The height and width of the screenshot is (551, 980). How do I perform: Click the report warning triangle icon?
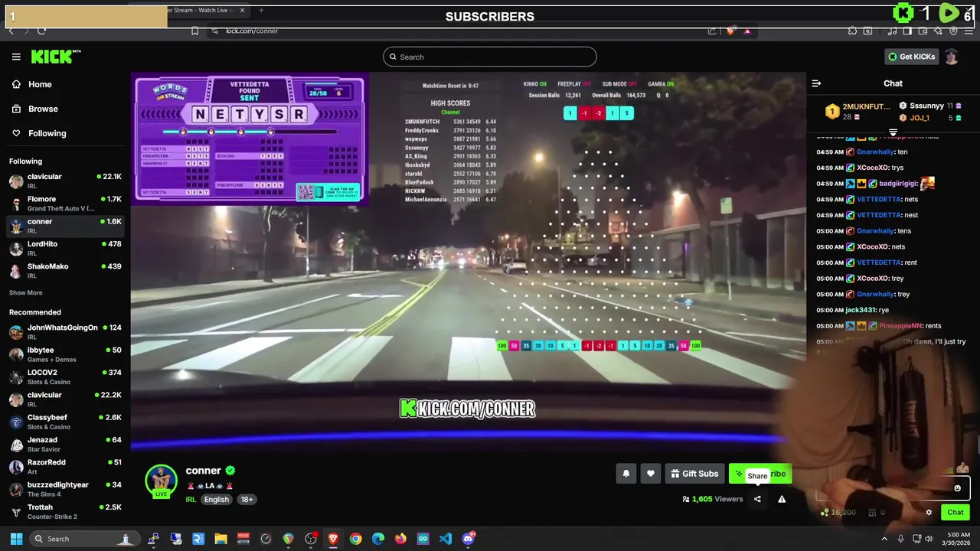(782, 499)
